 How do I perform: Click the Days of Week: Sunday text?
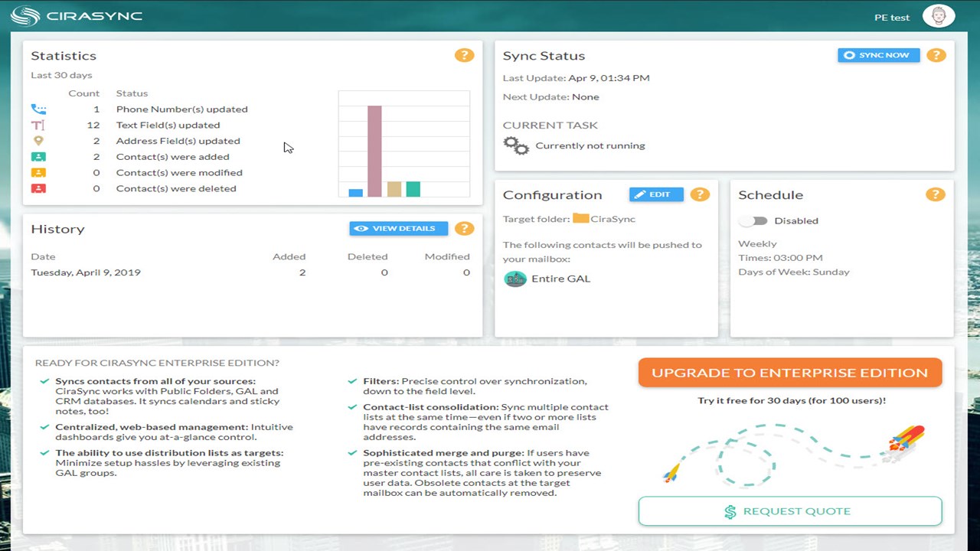point(793,272)
